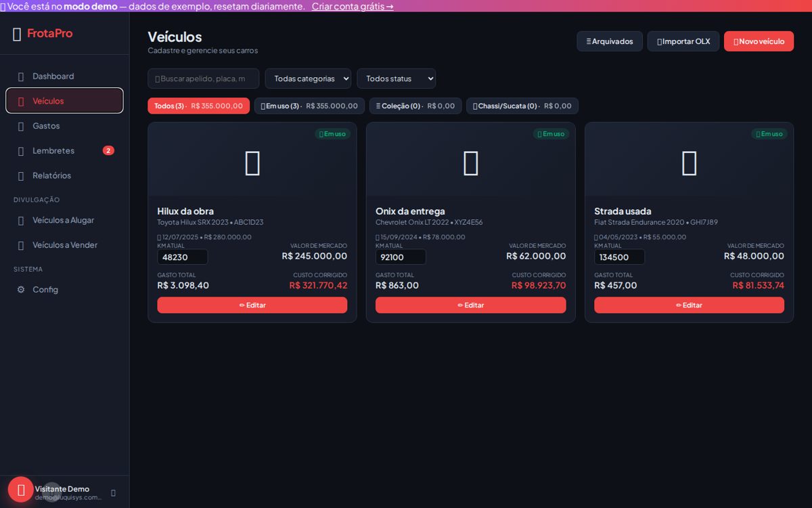The width and height of the screenshot is (812, 508).
Task: Click the market value R$ 62.000,00
Action: coord(536,256)
